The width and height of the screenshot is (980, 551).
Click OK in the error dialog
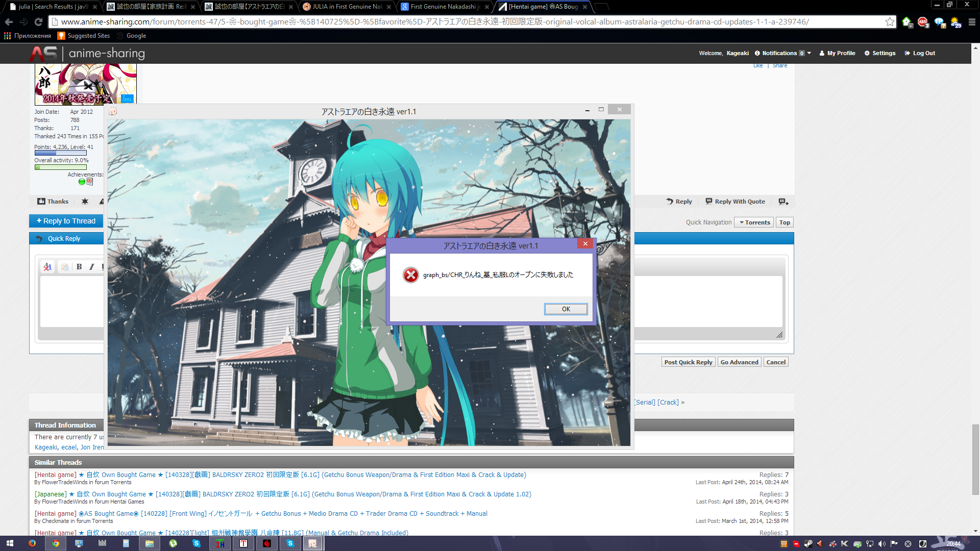pos(566,309)
